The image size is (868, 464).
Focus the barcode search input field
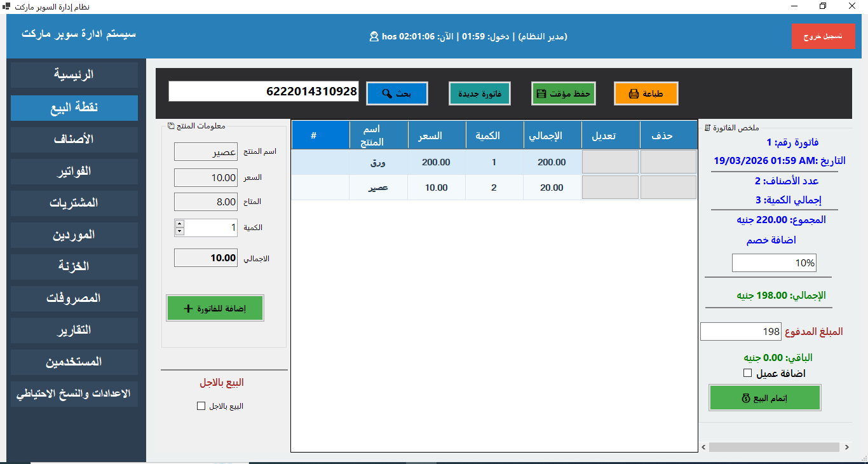pos(264,91)
